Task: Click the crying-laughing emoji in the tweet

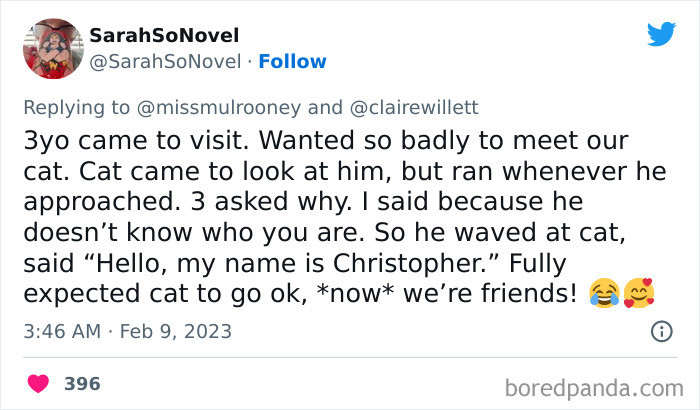Action: point(604,292)
